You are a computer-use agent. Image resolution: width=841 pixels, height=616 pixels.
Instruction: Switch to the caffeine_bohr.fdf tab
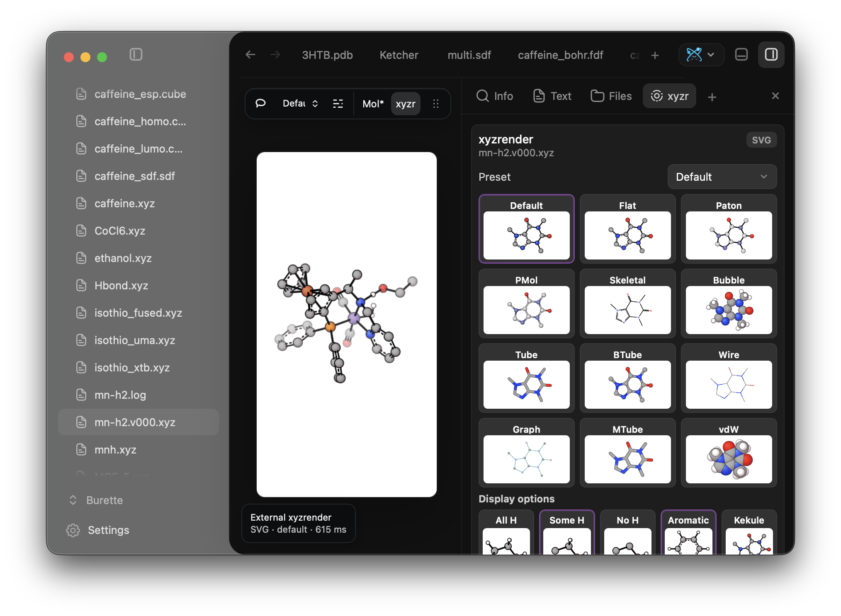[561, 55]
